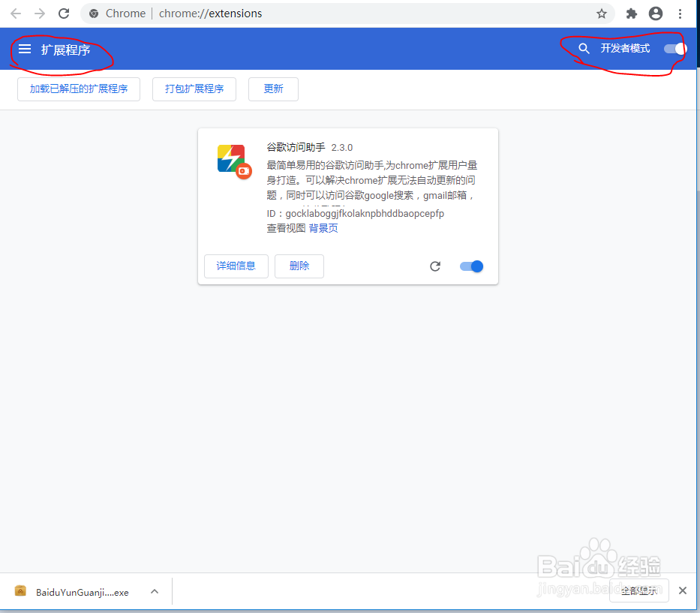Click the Chrome site info icon

(x=94, y=14)
